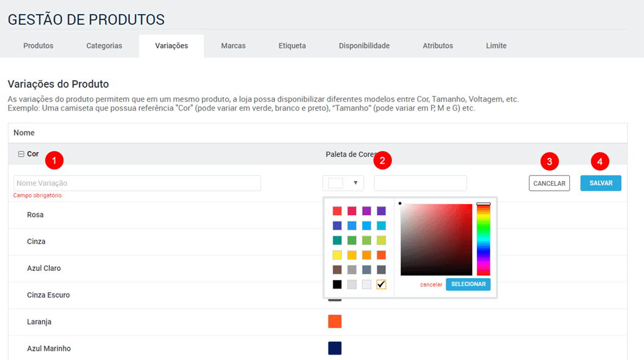Choose the orange palette swatch
The image size is (644, 360).
click(367, 255)
